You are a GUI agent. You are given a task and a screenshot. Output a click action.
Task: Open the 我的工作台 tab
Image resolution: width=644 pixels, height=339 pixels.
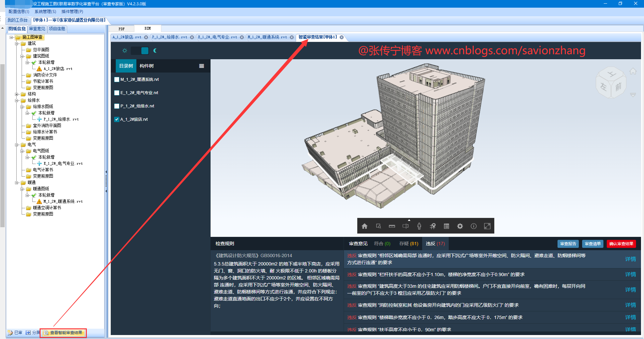(18, 20)
